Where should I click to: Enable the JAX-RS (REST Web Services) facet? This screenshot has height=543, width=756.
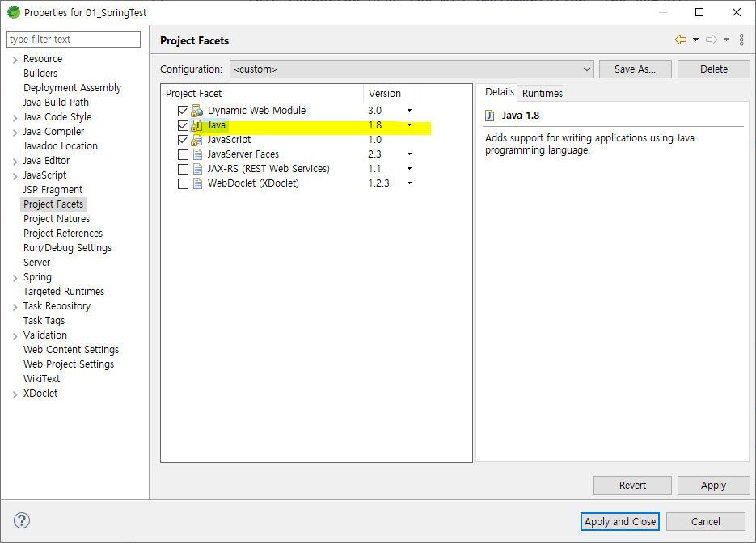pos(183,169)
